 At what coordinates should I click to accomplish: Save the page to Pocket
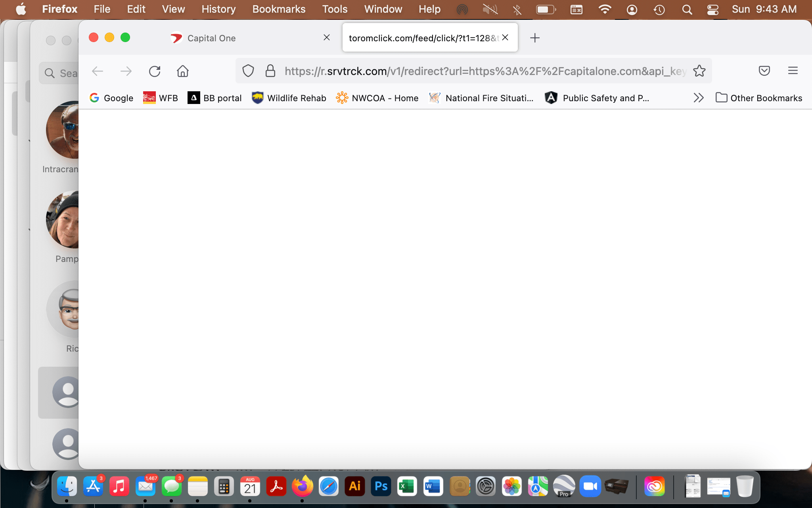point(764,71)
